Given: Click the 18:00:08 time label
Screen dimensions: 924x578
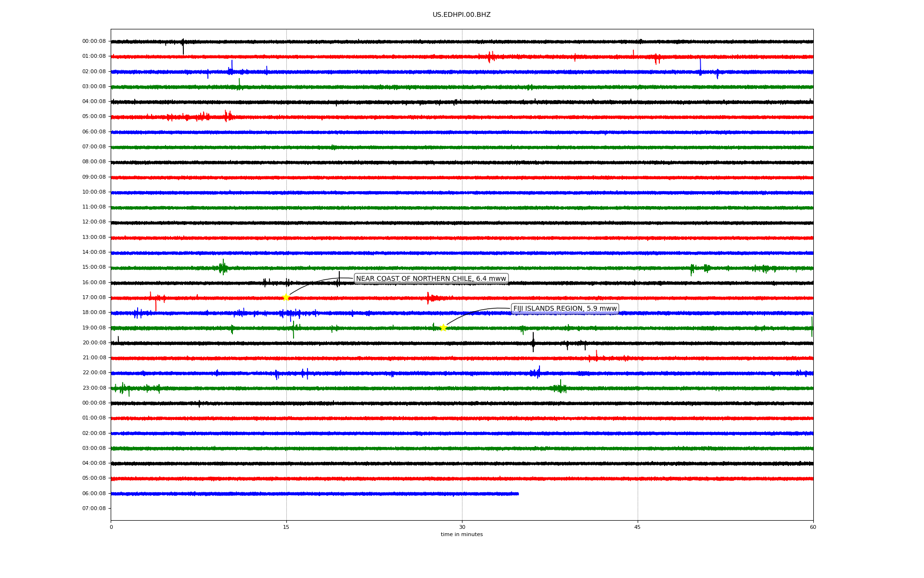Looking at the screenshot, I should click(94, 312).
